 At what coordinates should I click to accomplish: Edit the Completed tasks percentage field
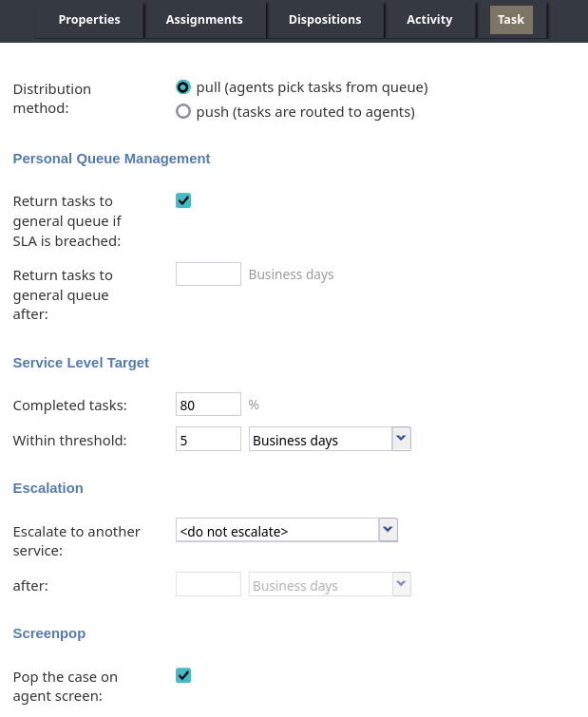click(208, 405)
